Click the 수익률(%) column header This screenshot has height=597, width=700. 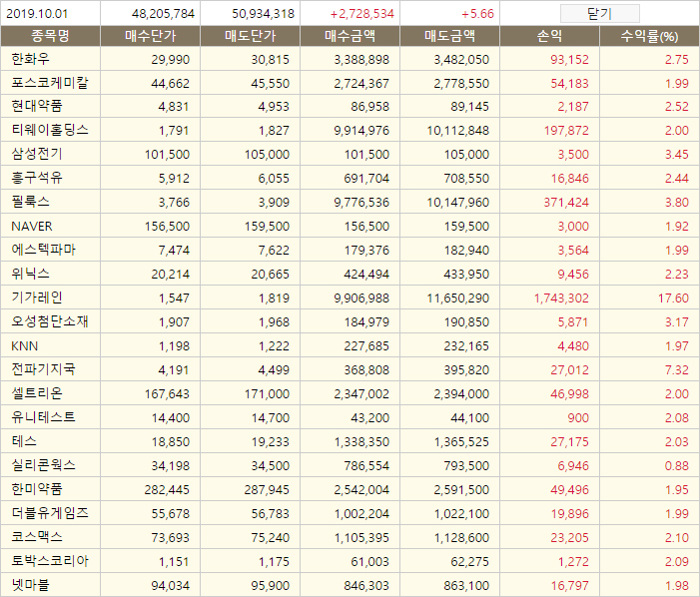click(649, 36)
